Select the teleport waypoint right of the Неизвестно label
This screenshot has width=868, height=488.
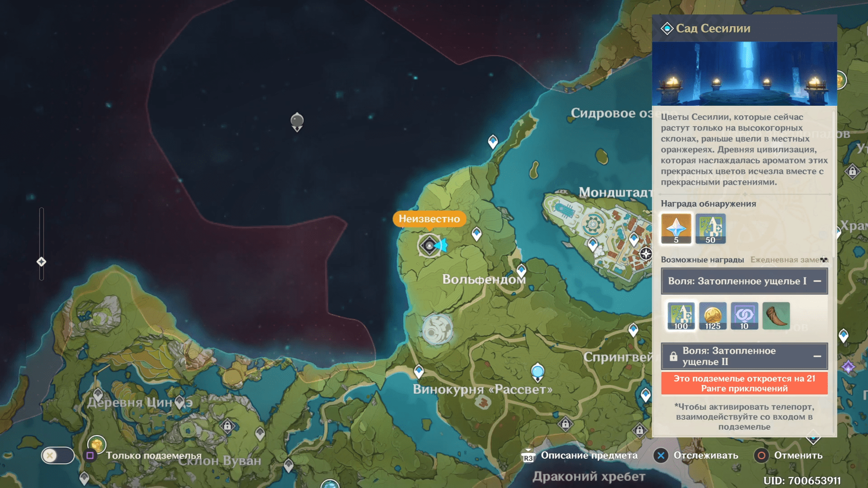pos(476,234)
